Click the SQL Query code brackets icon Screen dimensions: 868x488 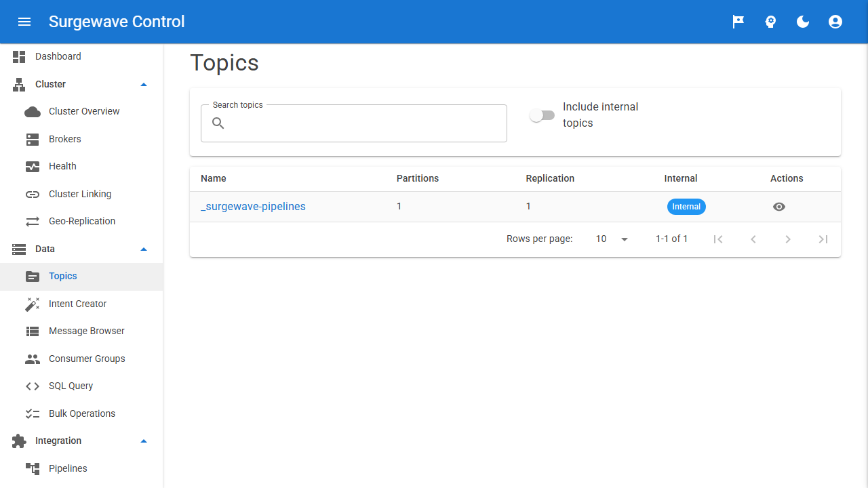point(33,386)
